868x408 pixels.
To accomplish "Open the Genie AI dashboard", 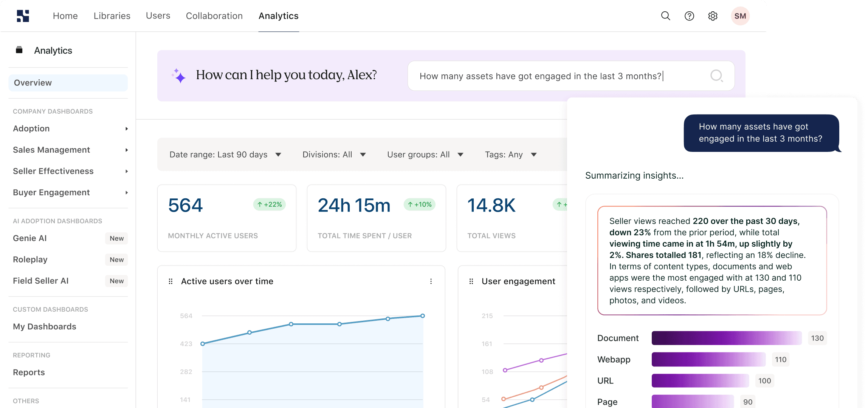I will [x=30, y=238].
